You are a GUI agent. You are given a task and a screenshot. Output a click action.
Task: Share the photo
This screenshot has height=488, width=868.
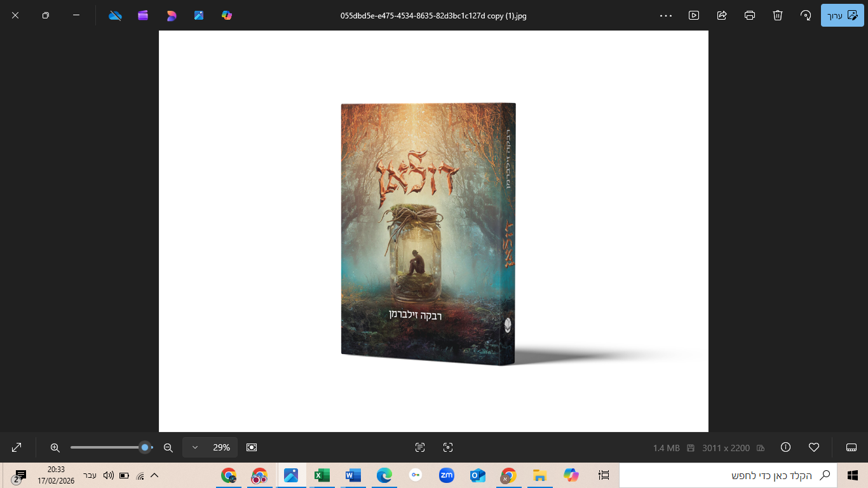[x=721, y=15]
